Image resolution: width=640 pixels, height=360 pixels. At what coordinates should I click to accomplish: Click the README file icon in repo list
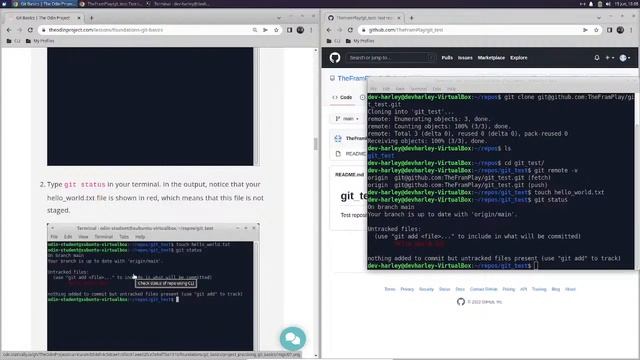(338, 153)
